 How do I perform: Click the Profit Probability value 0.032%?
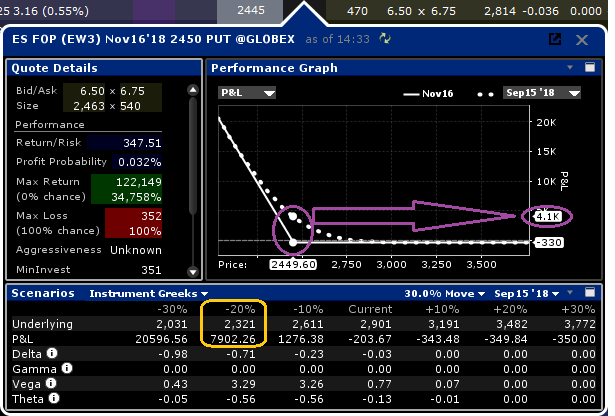click(x=140, y=162)
